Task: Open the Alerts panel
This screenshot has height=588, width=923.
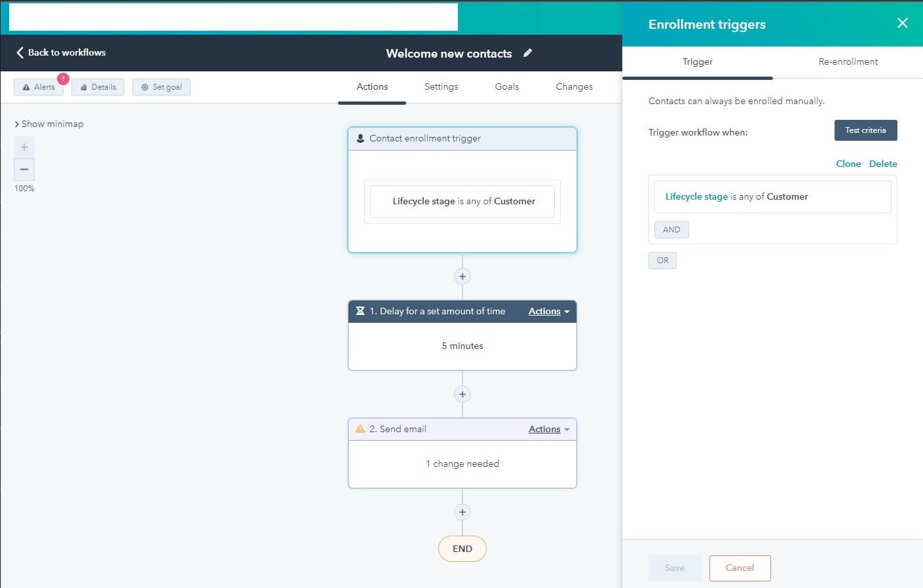Action: coord(39,86)
